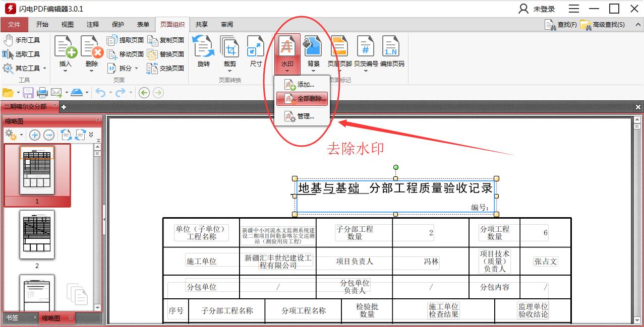Close the 缩略图 panel header
Screen dimensions: 644x327
coord(98,120)
